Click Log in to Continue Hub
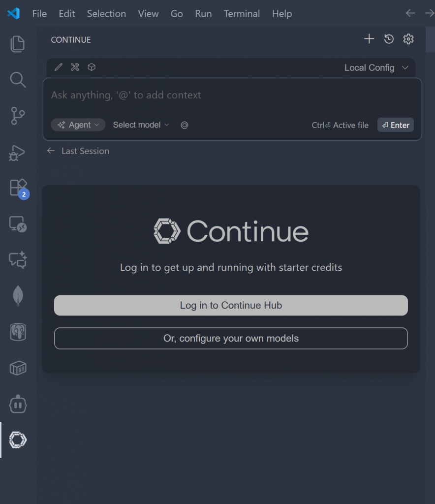Image resolution: width=435 pixels, height=504 pixels. coord(231,306)
